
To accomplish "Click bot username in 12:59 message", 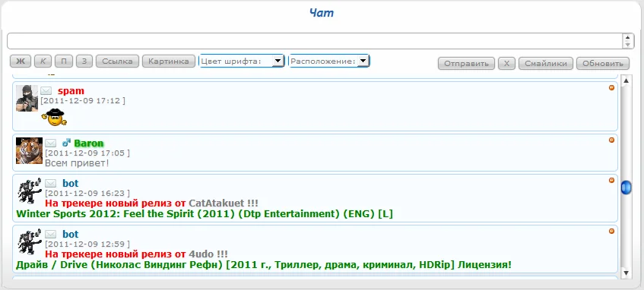I will coord(70,235).
